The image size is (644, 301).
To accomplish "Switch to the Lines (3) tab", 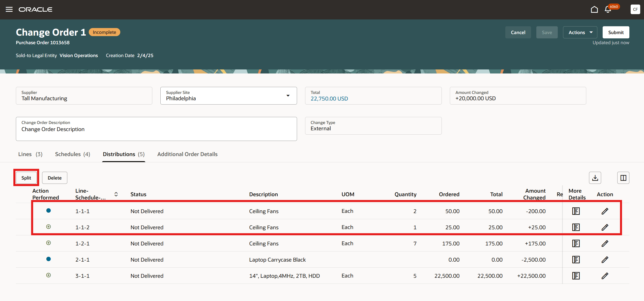I will (30, 154).
